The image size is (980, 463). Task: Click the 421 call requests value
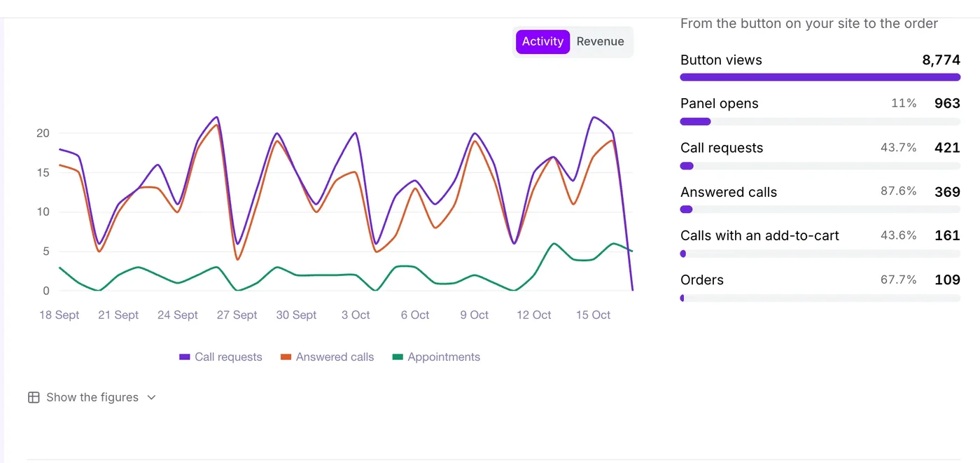tap(947, 148)
